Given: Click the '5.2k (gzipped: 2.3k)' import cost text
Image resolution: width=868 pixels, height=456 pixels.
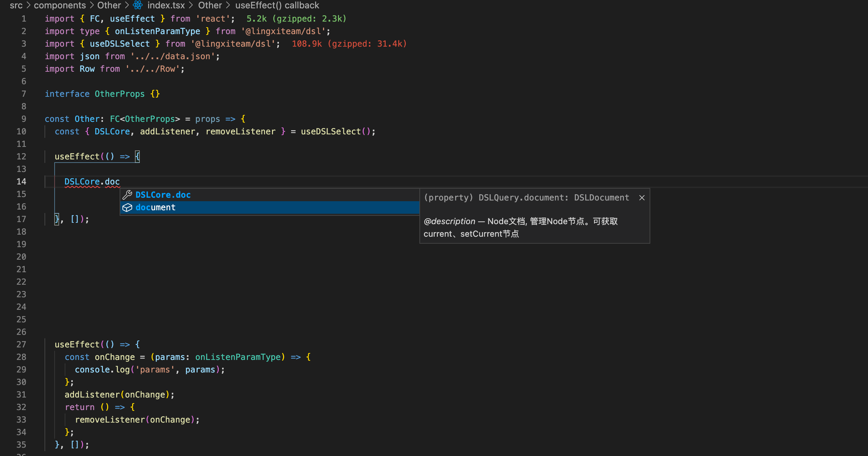Looking at the screenshot, I should 297,19.
